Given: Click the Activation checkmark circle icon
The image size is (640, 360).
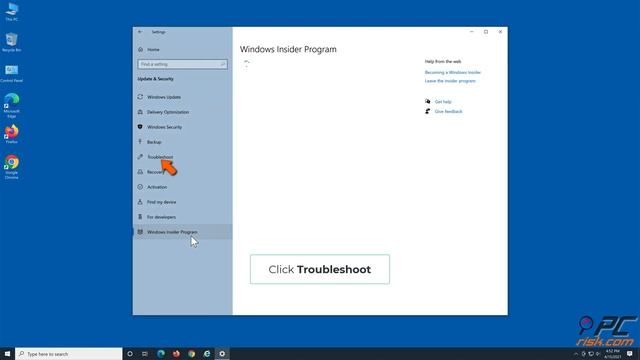Looking at the screenshot, I should 140,187.
